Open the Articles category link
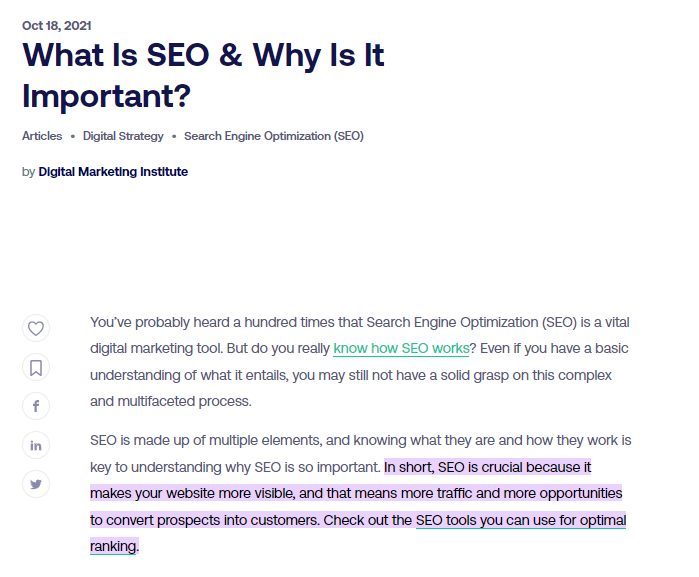This screenshot has width=699, height=577. [x=42, y=136]
